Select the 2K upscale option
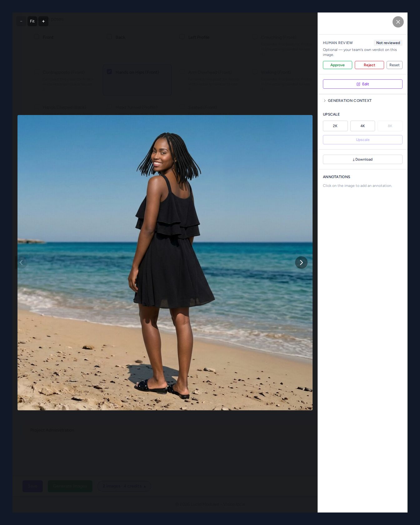Image resolution: width=420 pixels, height=525 pixels. point(335,126)
